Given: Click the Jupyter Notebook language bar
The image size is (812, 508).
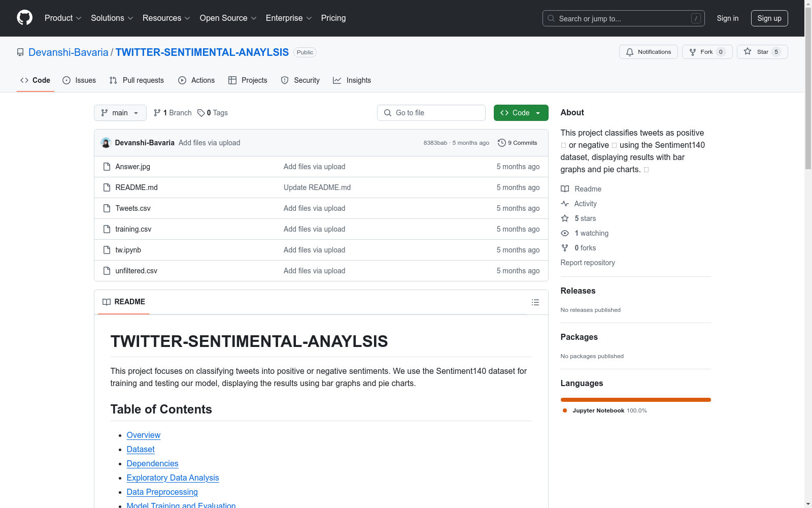Looking at the screenshot, I should click(636, 400).
